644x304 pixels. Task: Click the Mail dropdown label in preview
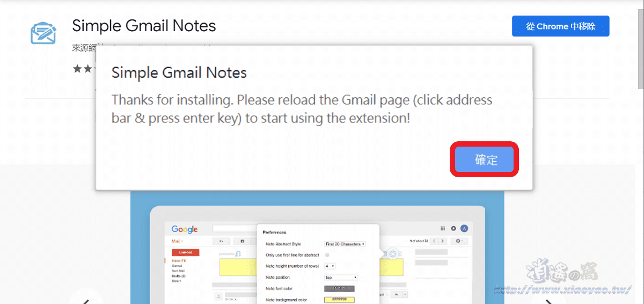point(178,242)
